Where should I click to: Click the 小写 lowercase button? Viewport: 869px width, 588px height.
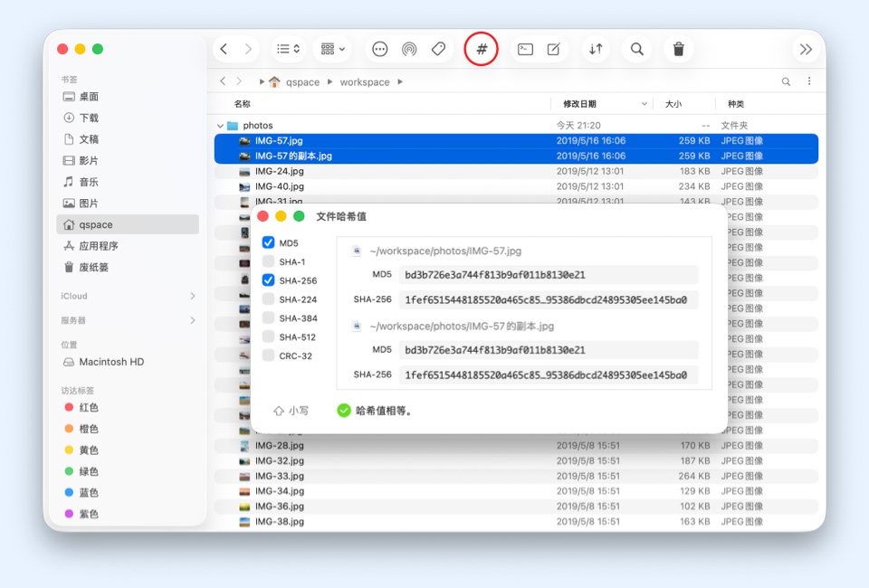coord(291,411)
